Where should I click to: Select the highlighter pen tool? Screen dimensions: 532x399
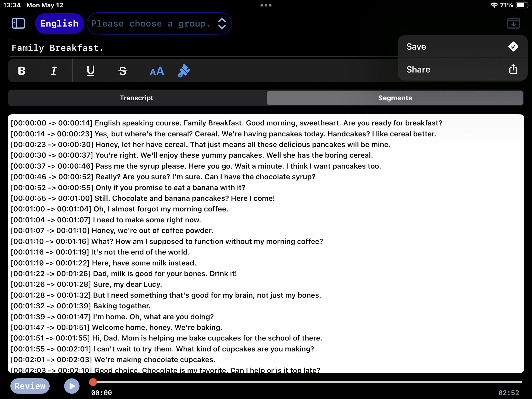pos(184,71)
